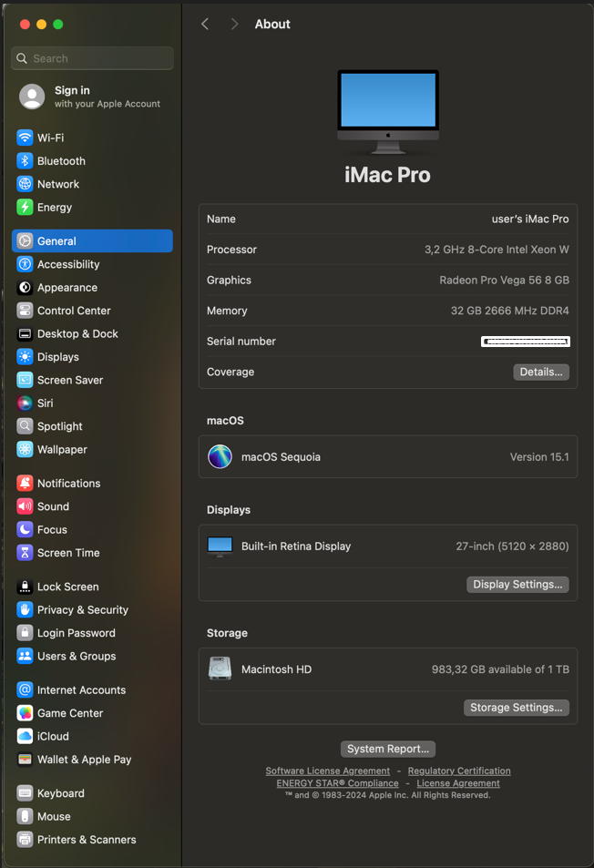Open the Sound speaker icon
Image resolution: width=594 pixels, height=868 pixels.
[25, 506]
